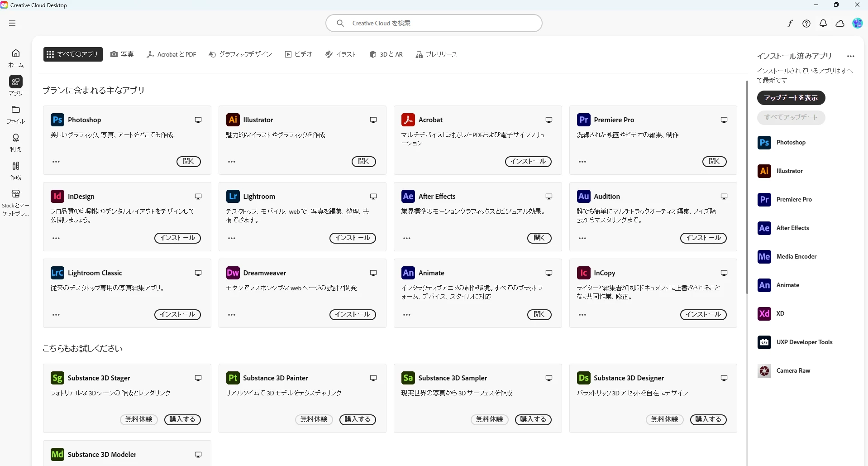Click the InDesign card icon

57,196
